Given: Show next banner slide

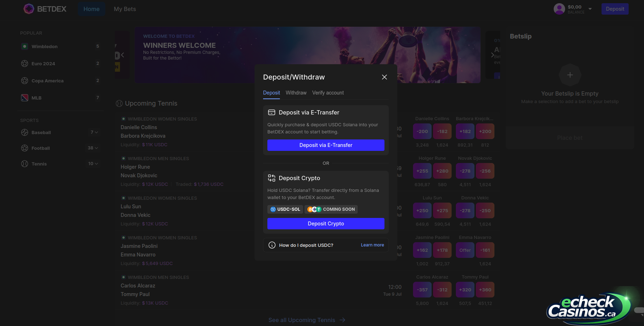Looking at the screenshot, I should [492, 55].
